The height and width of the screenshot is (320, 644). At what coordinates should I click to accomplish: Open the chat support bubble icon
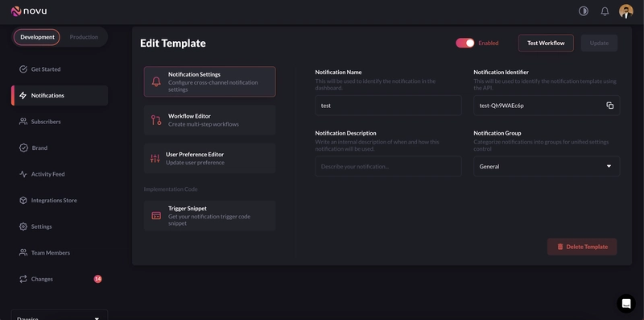click(626, 304)
